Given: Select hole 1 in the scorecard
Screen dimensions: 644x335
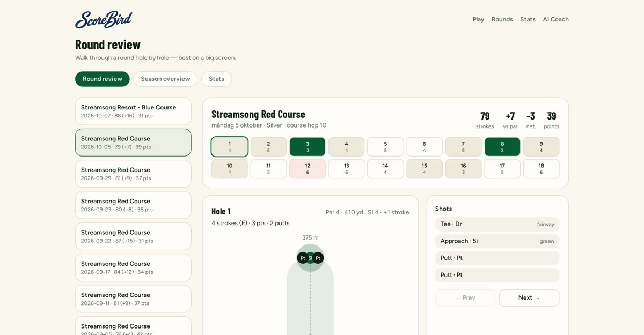Looking at the screenshot, I should coord(230,147).
